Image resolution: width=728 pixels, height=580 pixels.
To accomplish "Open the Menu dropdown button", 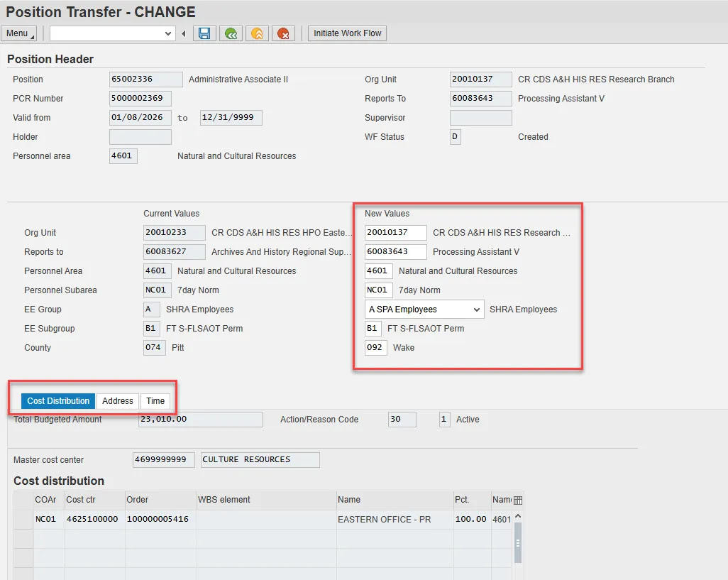I will (19, 33).
